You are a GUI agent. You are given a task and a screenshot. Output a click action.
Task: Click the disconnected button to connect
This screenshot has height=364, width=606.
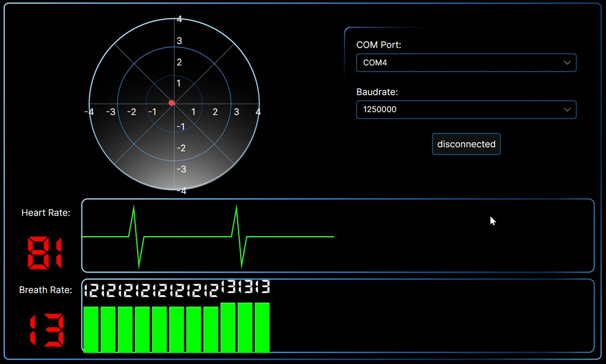click(x=466, y=144)
